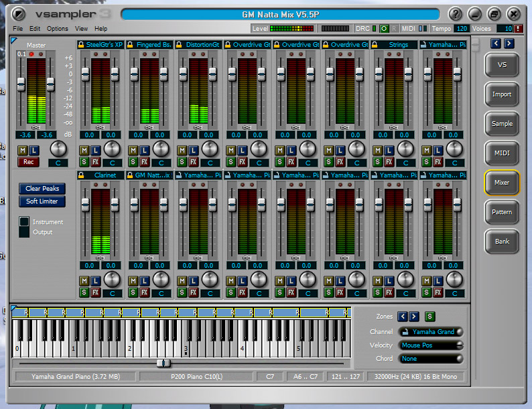This screenshot has width=532, height=409.
Task: Open the View menu
Action: coord(82,29)
